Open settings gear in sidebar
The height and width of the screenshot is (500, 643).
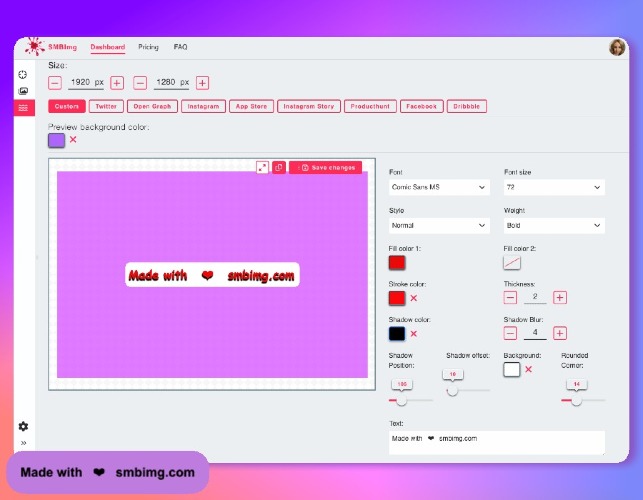[23, 426]
